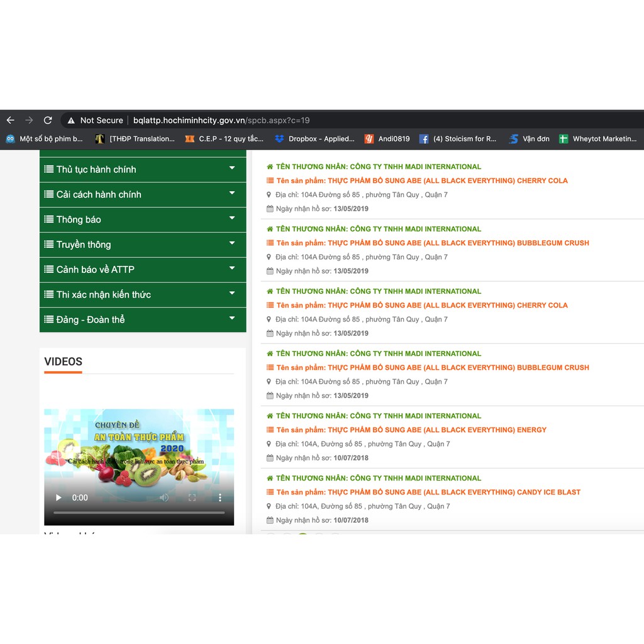Image resolution: width=644 pixels, height=644 pixels.
Task: Open the ABE ENERGY product listing
Action: 411,430
